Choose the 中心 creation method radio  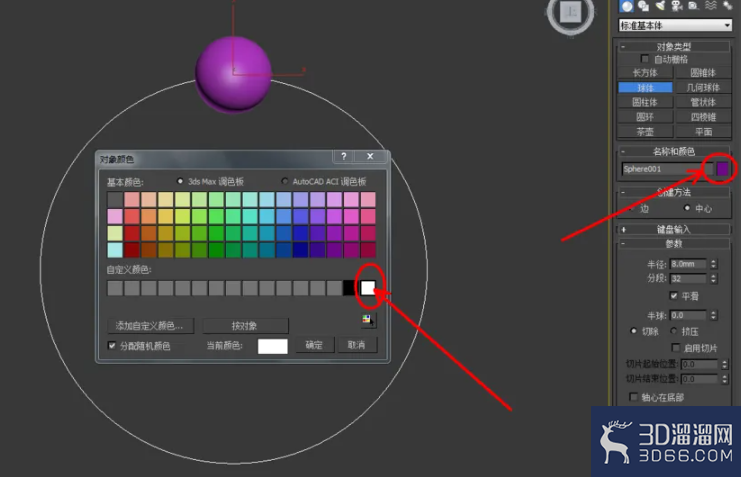[x=687, y=208]
